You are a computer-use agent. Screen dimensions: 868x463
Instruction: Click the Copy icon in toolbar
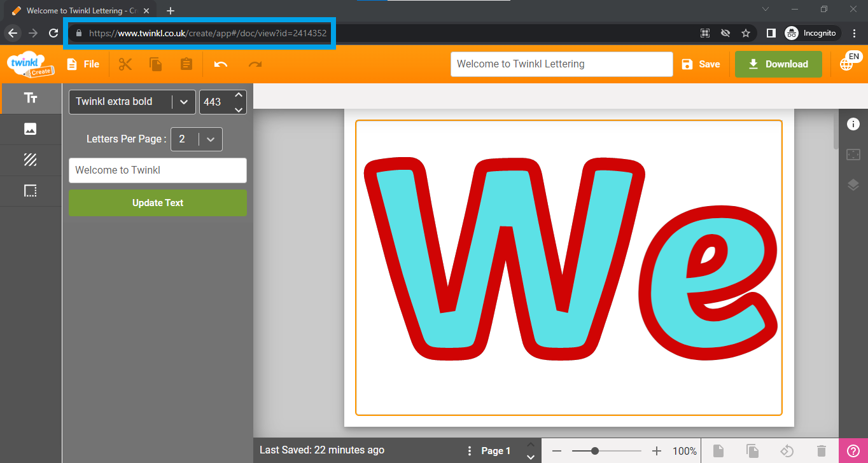[x=156, y=64]
